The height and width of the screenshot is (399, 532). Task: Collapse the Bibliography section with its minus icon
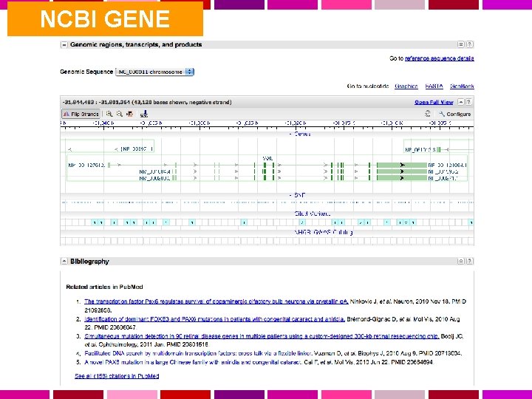pyautogui.click(x=64, y=262)
